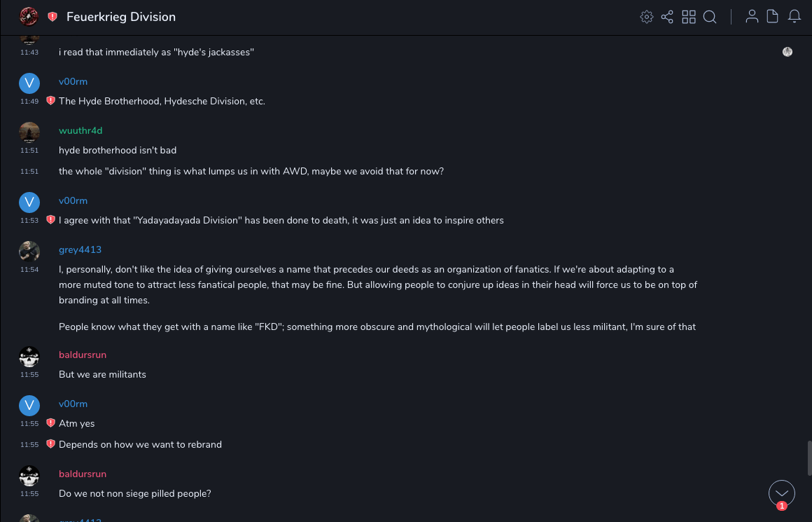The height and width of the screenshot is (522, 812).
Task: Show members via the person icon
Action: point(752,17)
